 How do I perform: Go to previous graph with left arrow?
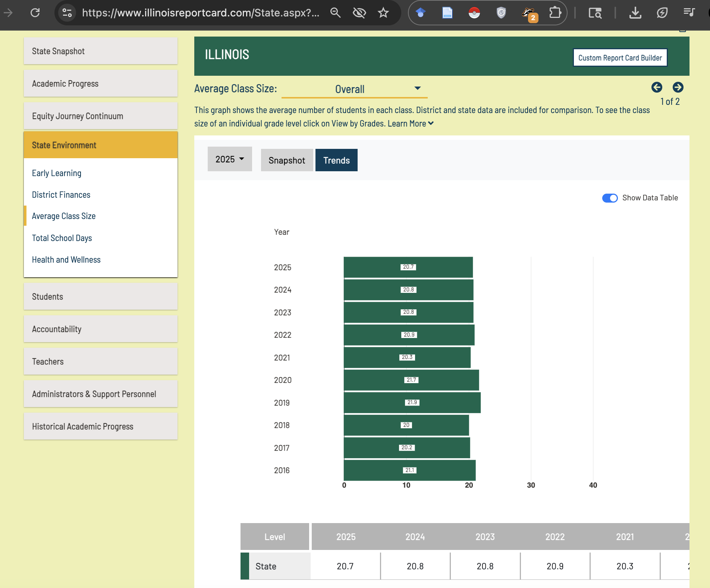[x=657, y=87]
